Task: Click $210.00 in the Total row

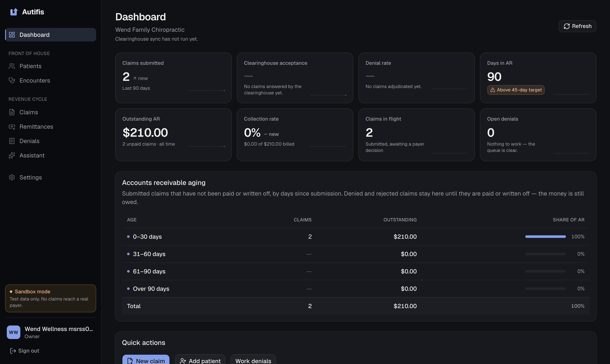Action: 405,306
